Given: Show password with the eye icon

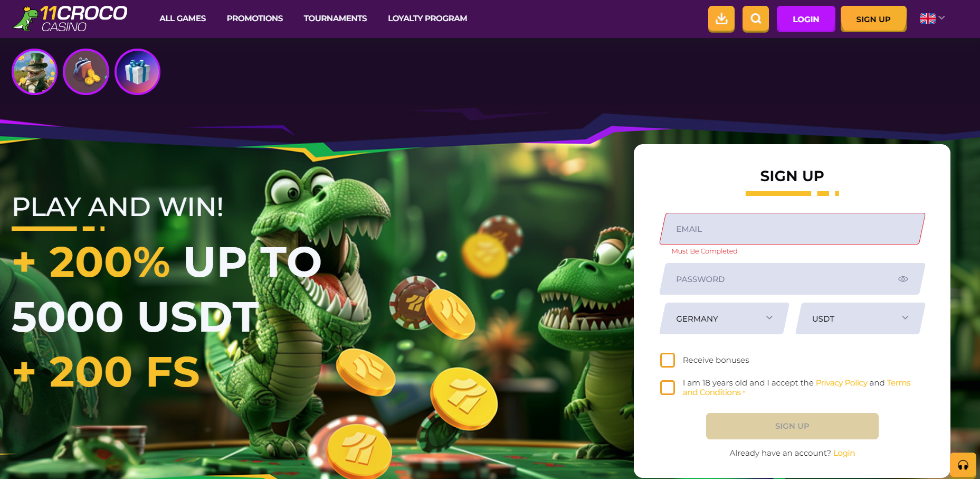Looking at the screenshot, I should coord(903,279).
